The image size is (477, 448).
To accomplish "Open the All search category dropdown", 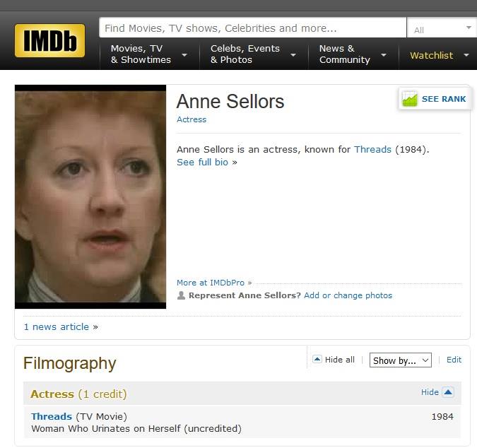I will point(442,28).
